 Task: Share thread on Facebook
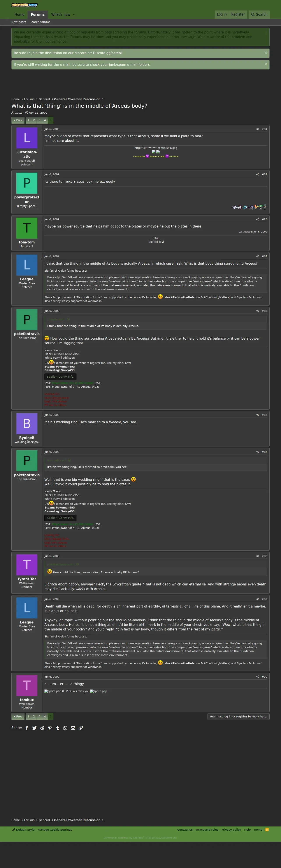(27, 728)
